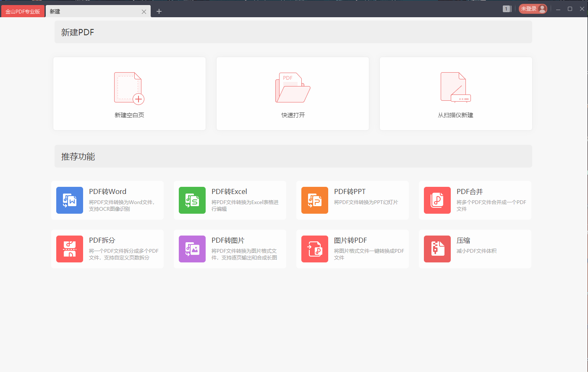The height and width of the screenshot is (372, 588).
Task: Open the PDF拆分 split icon
Action: point(70,249)
